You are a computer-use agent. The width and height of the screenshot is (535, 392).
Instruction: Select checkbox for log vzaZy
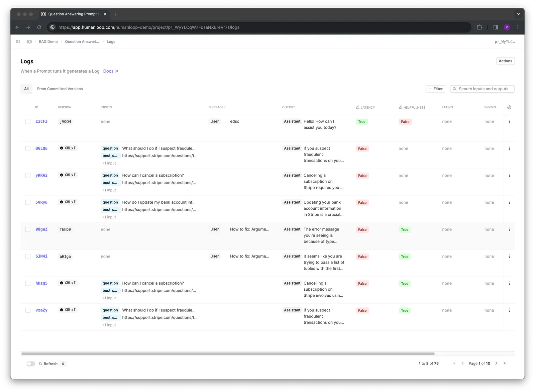[28, 310]
